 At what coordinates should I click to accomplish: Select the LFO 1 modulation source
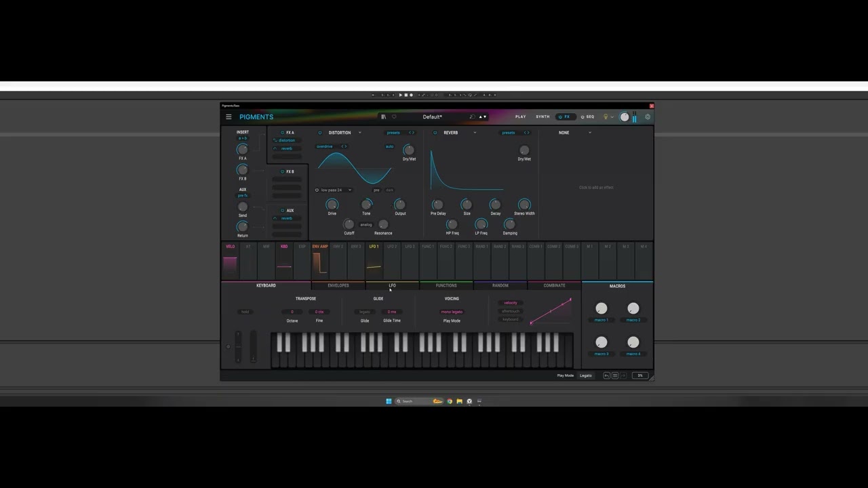[374, 260]
